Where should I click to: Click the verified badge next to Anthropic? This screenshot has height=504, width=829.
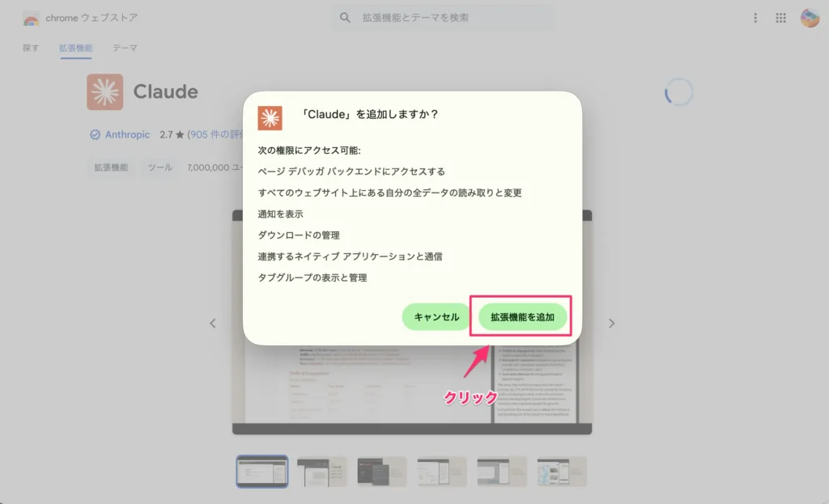pos(95,135)
